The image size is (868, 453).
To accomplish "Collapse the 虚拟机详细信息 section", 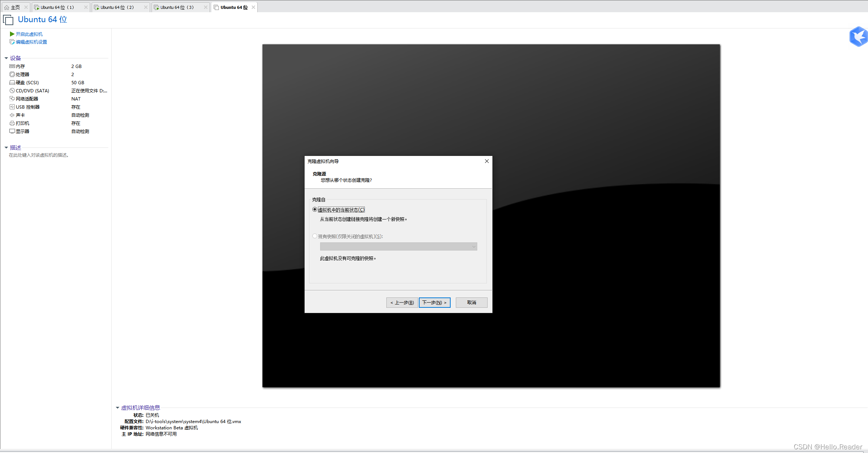I will click(x=118, y=408).
